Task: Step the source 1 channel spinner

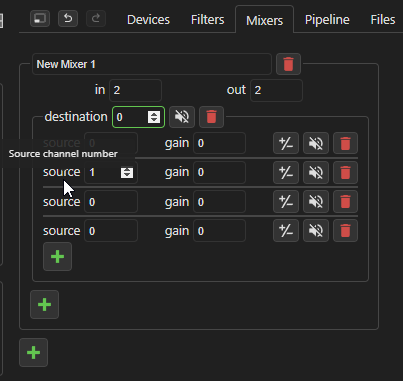Action: [127, 172]
